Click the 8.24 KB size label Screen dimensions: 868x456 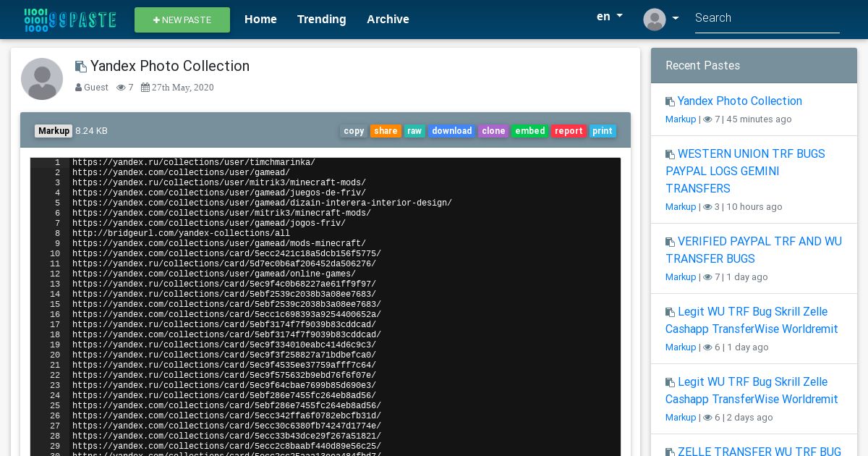click(91, 131)
